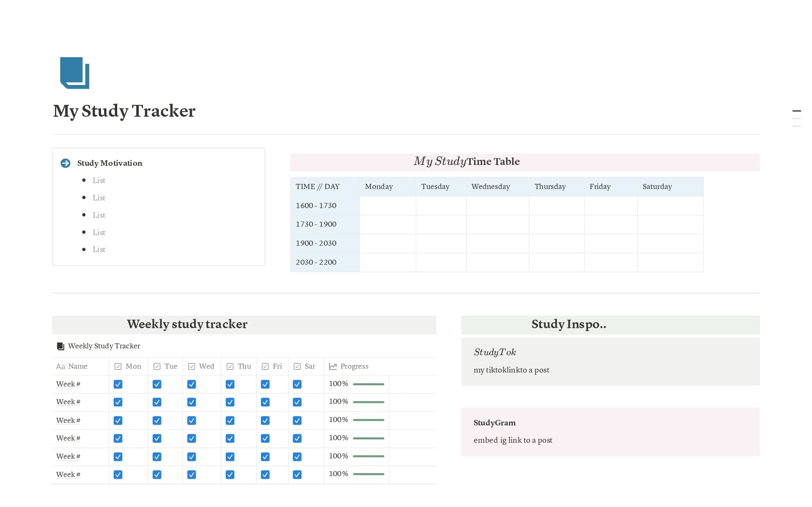Click the Saturday column header cell
Screen dimensions: 812x507
(x=670, y=186)
